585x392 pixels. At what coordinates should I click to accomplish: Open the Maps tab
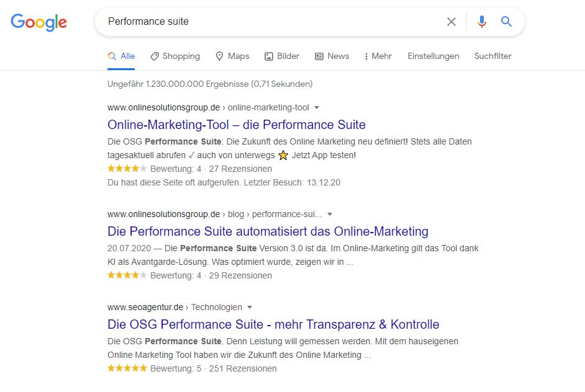[x=232, y=56]
